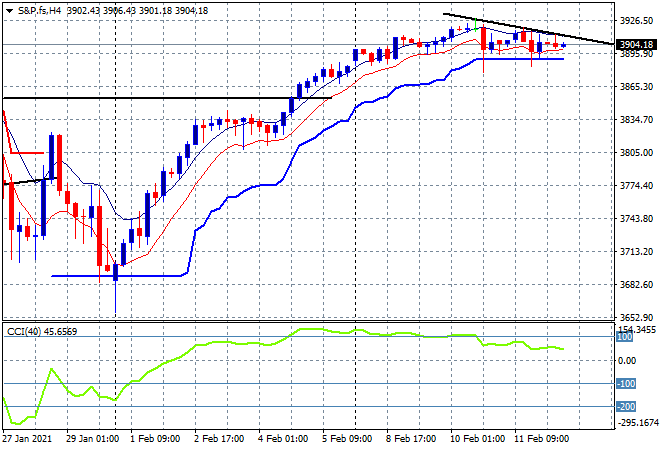The image size is (660, 450).
Task: Click the 3774.40 price axis label
Action: pyautogui.click(x=636, y=186)
